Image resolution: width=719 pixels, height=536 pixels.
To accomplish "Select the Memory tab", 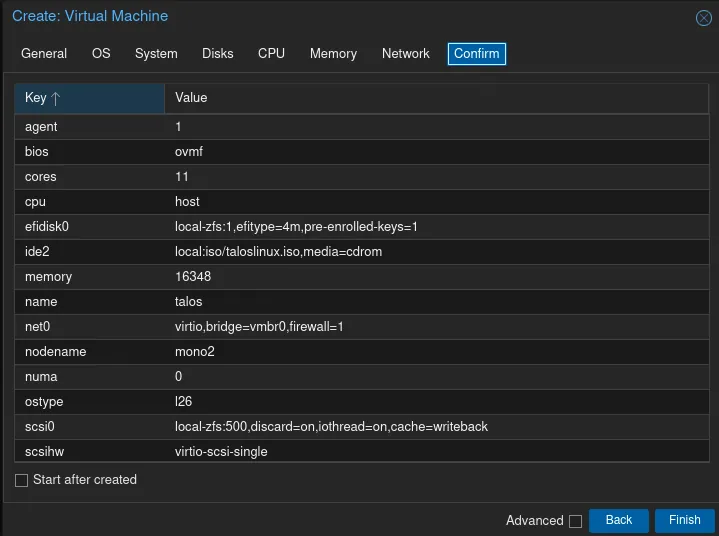I will (x=333, y=54).
